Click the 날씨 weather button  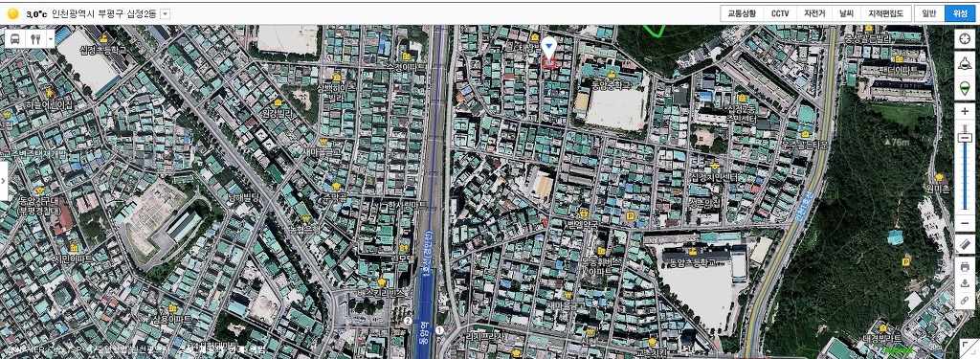847,13
